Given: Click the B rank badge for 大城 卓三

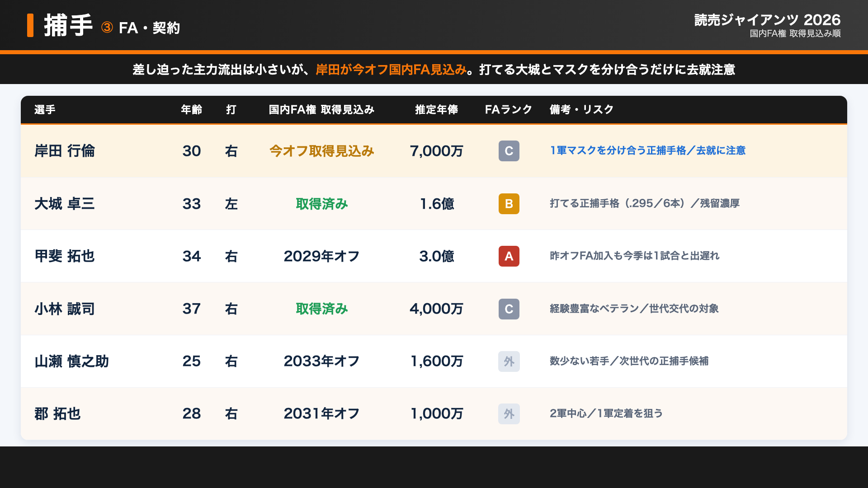Looking at the screenshot, I should (x=509, y=204).
